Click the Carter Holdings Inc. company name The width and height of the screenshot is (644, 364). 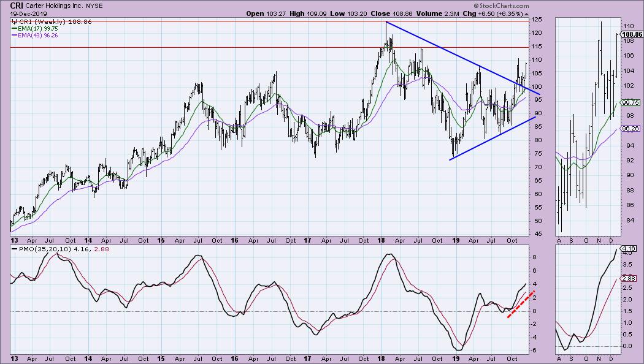coord(54,6)
